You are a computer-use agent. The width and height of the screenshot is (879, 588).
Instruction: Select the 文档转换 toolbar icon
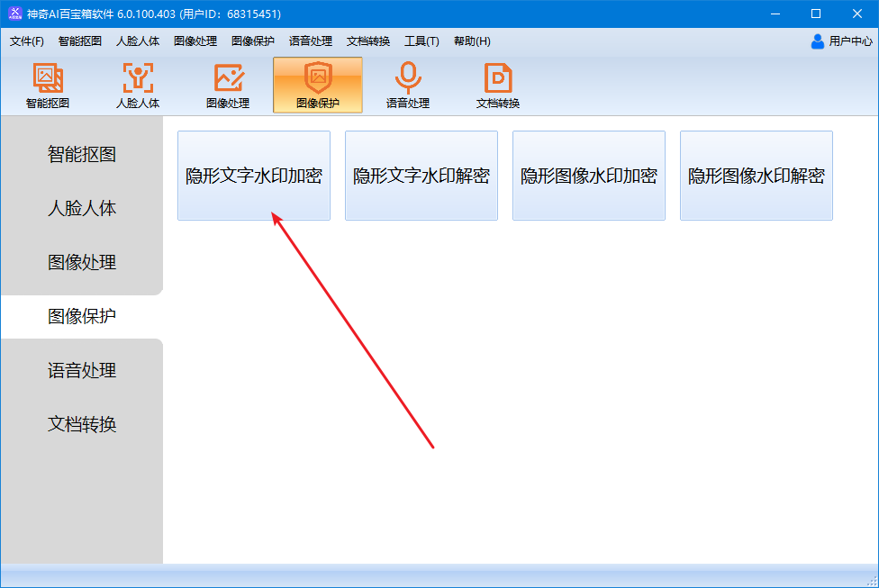coord(498,86)
